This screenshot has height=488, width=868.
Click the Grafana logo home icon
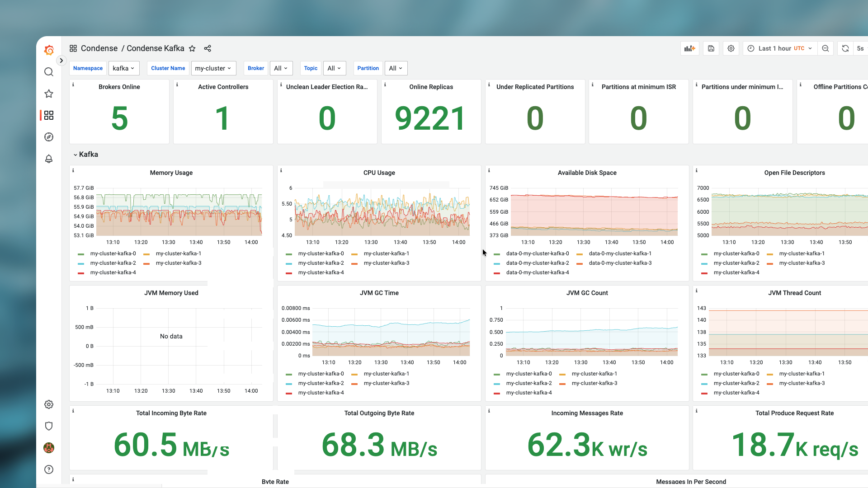tap(49, 50)
